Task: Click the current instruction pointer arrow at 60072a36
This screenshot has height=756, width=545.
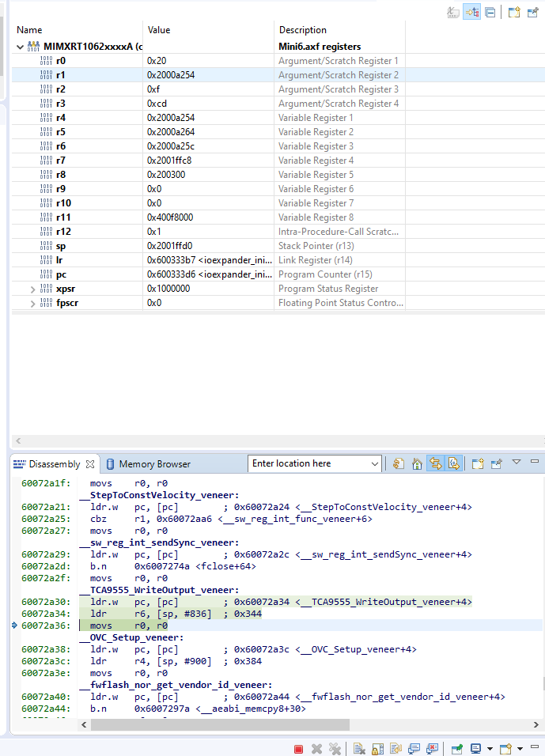Action: pyautogui.click(x=14, y=626)
